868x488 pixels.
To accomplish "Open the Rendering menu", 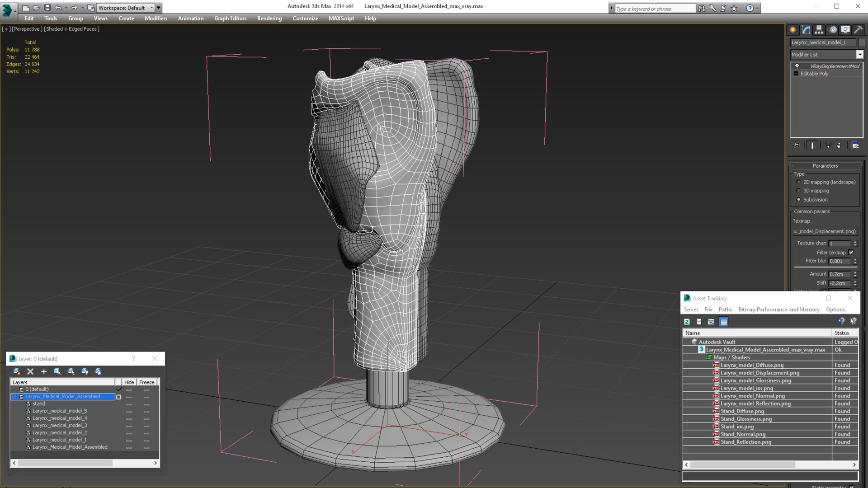I will 269,19.
